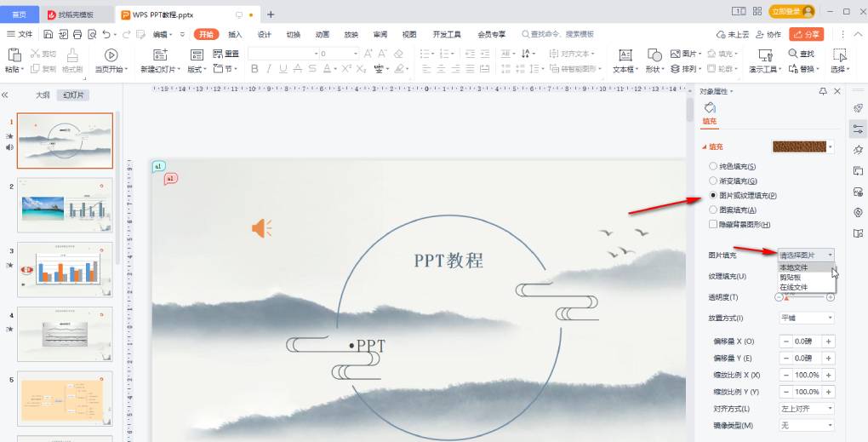The image size is (868, 442).
Task: Click the orange speaker audio icon on slide
Action: pos(262,227)
